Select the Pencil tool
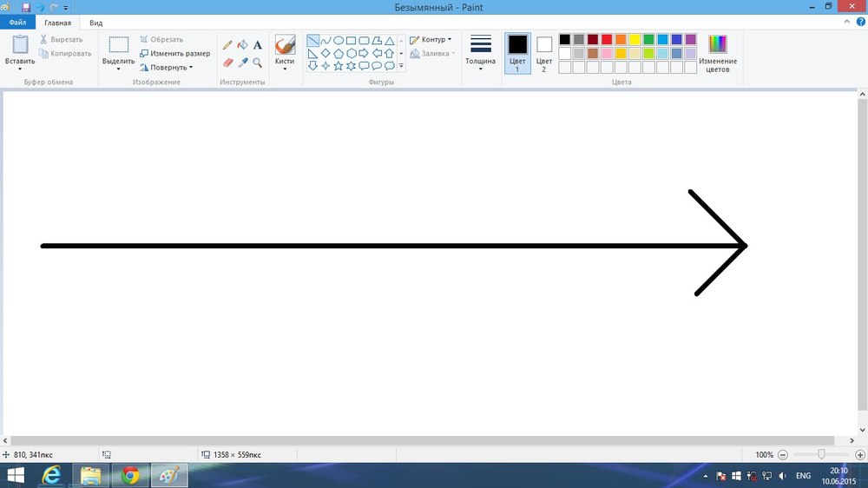The width and height of the screenshot is (868, 488). click(x=227, y=45)
